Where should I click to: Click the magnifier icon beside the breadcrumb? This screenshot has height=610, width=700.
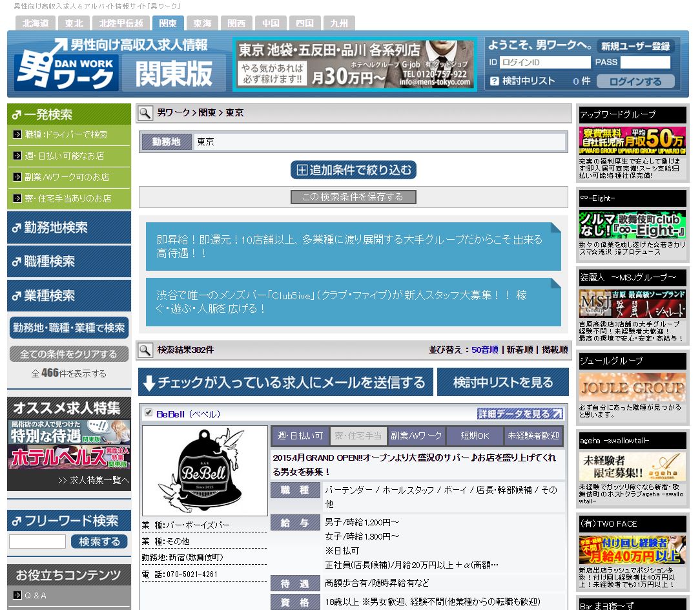[145, 113]
